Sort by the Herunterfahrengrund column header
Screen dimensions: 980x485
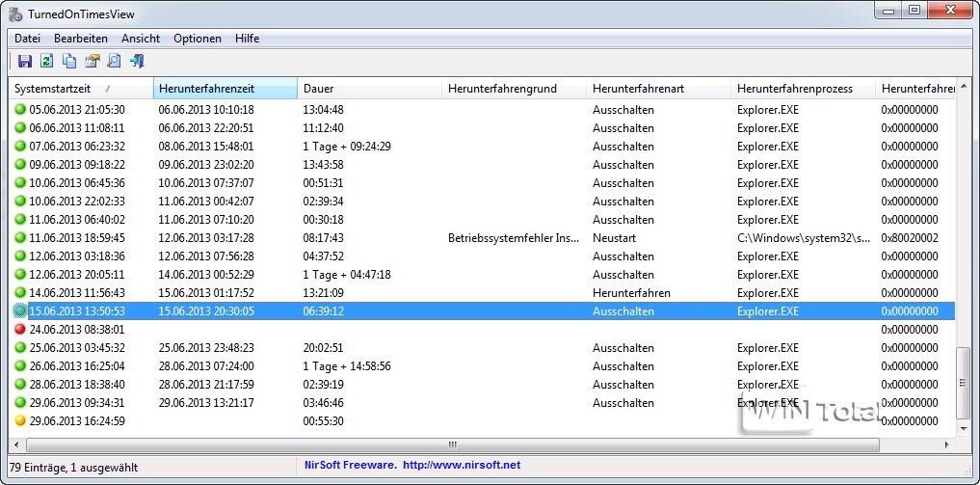pos(514,89)
